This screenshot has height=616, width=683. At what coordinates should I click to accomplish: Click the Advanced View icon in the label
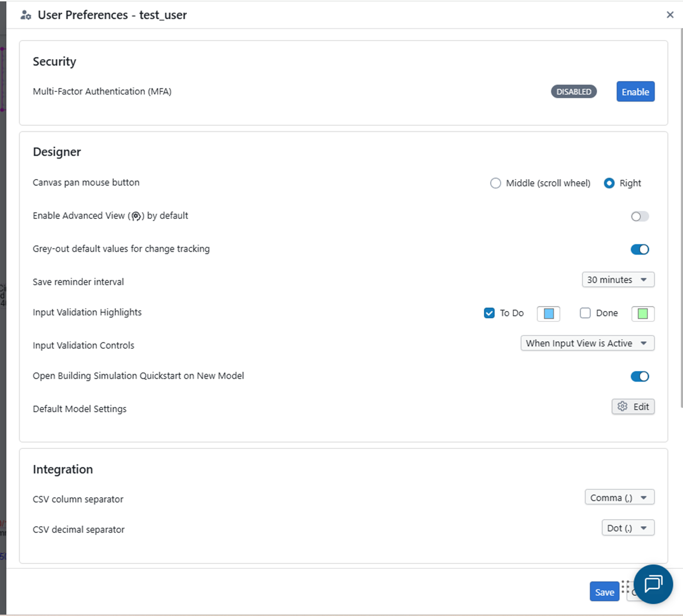point(136,216)
